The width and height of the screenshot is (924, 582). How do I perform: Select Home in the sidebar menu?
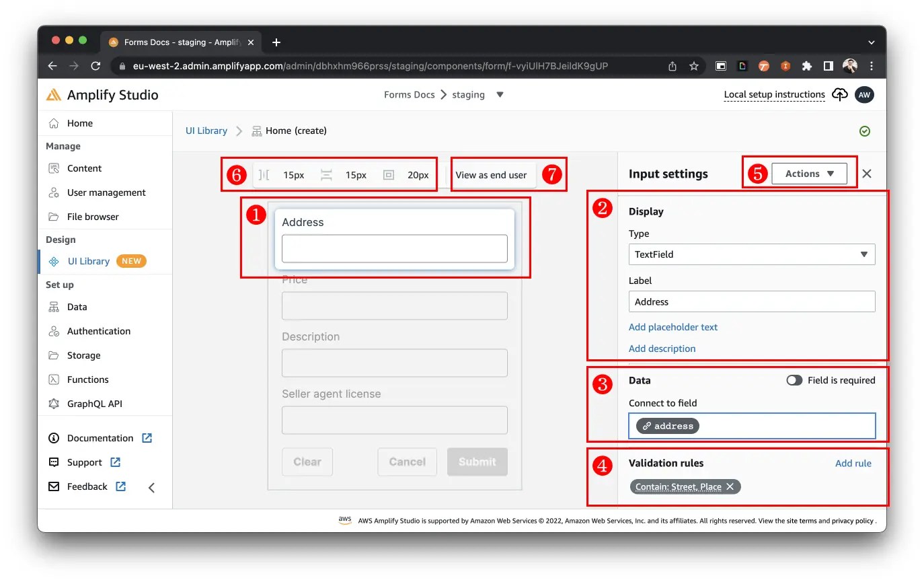pyautogui.click(x=81, y=123)
